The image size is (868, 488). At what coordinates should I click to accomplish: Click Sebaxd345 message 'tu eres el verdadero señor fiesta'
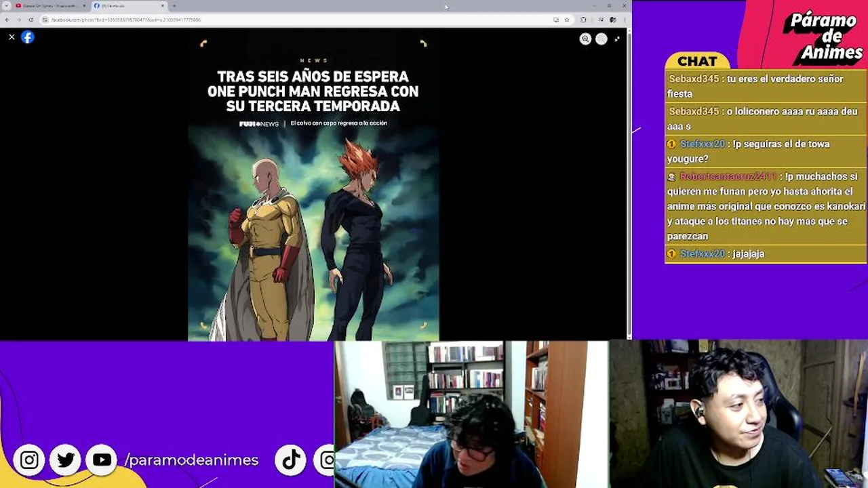coord(765,86)
